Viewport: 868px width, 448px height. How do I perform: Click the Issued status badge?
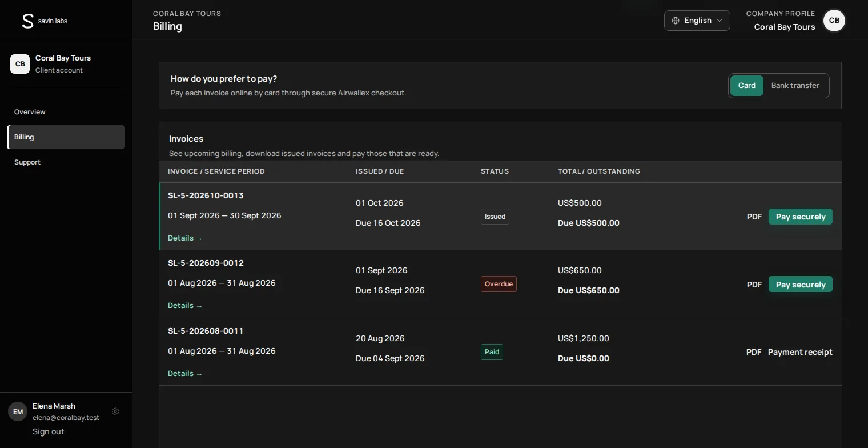495,217
